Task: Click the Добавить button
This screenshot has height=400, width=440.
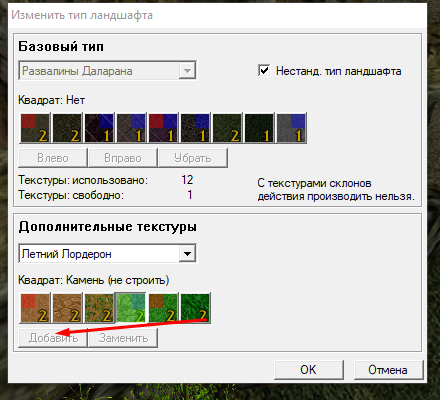Action: click(53, 338)
